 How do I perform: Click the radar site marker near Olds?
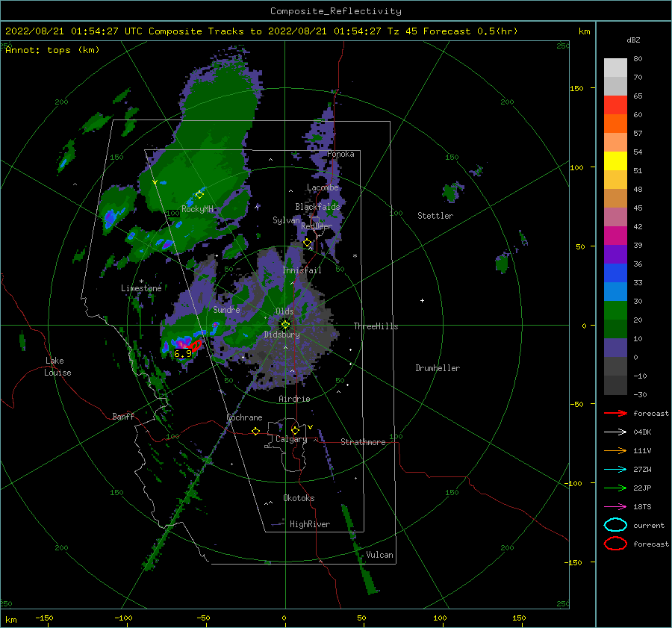pos(285,325)
